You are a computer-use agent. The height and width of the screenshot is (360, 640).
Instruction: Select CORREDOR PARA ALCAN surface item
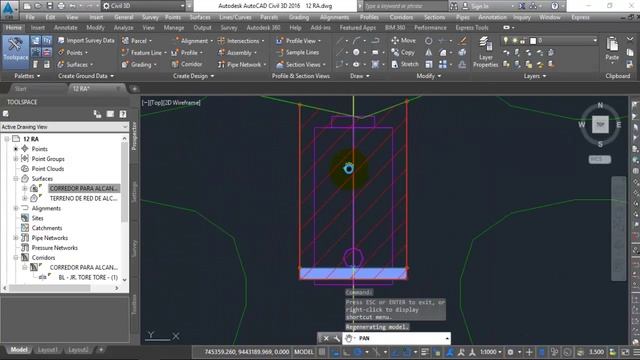84,189
